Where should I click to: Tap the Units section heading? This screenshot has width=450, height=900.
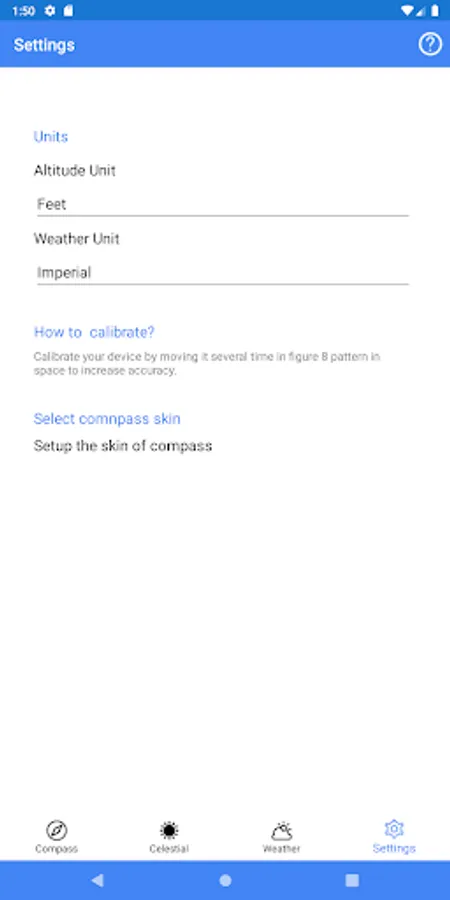(x=51, y=137)
